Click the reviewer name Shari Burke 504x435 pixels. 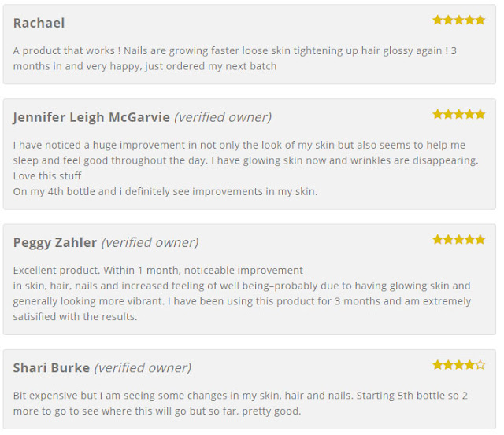[x=51, y=367]
